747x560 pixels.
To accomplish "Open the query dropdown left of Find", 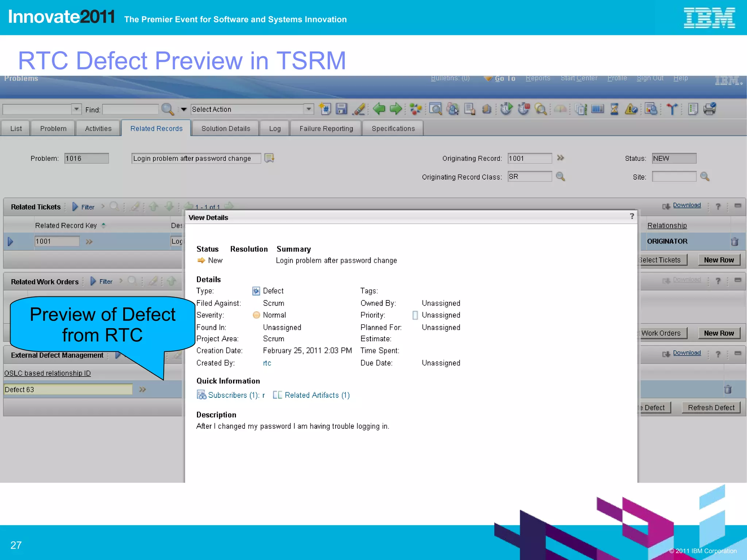I will pos(76,109).
